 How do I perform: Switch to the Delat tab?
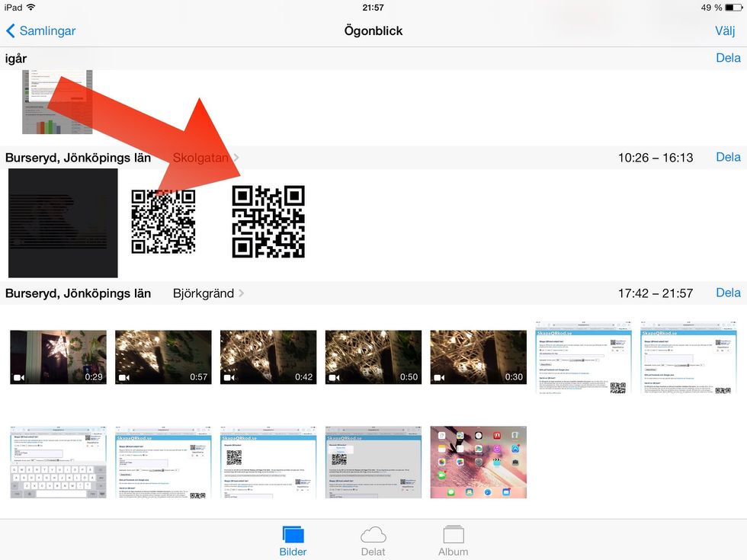click(x=373, y=542)
